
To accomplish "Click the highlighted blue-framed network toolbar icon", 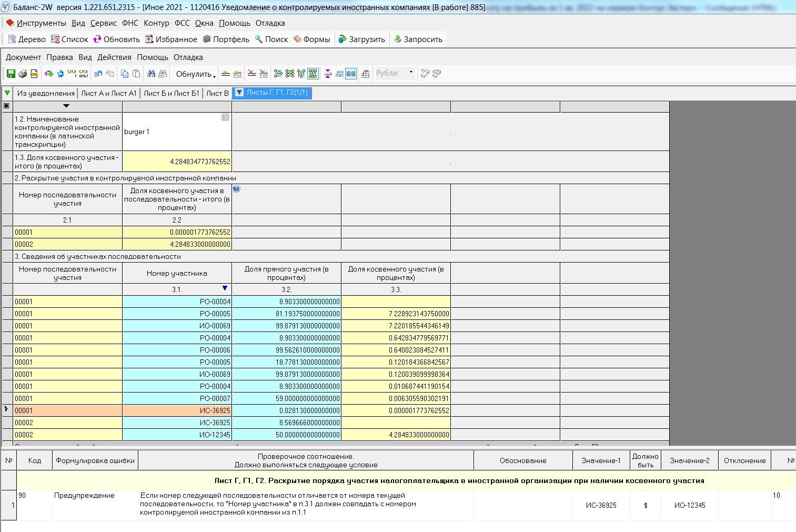I will pos(313,74).
